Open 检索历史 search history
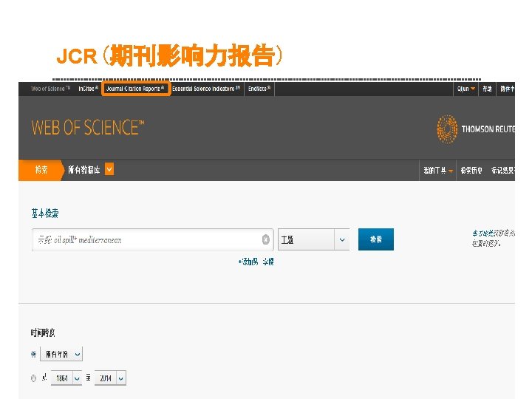The image size is (532, 399). [471, 171]
